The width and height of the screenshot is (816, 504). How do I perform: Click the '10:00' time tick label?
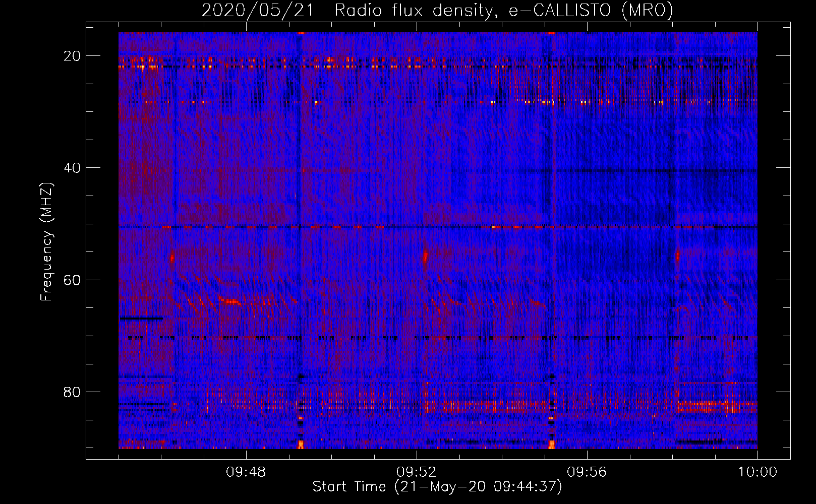point(757,472)
